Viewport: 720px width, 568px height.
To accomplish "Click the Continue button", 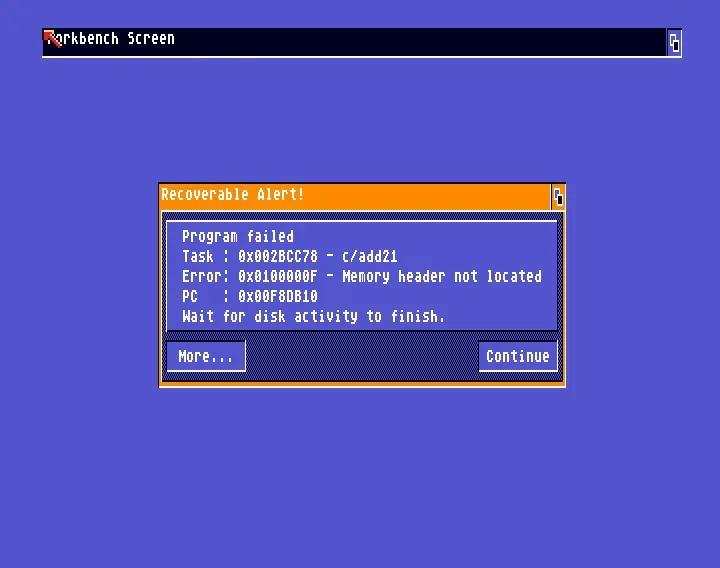I will point(518,356).
